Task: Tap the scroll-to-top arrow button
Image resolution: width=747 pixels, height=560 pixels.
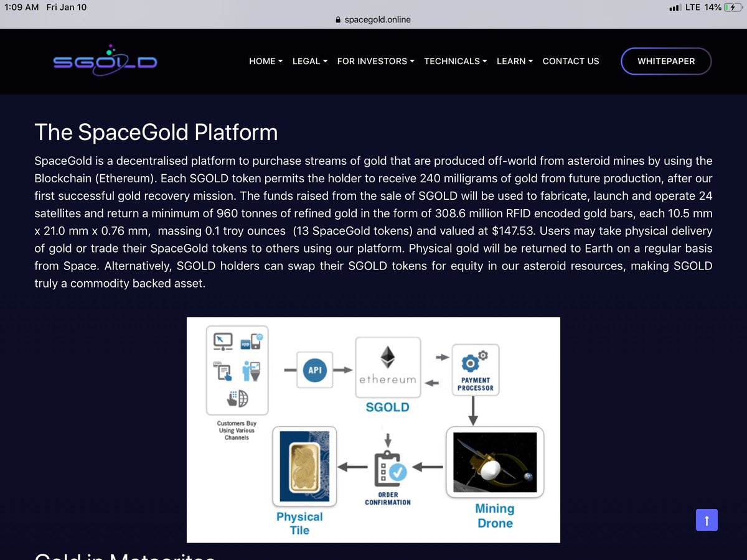Action: coord(707,520)
